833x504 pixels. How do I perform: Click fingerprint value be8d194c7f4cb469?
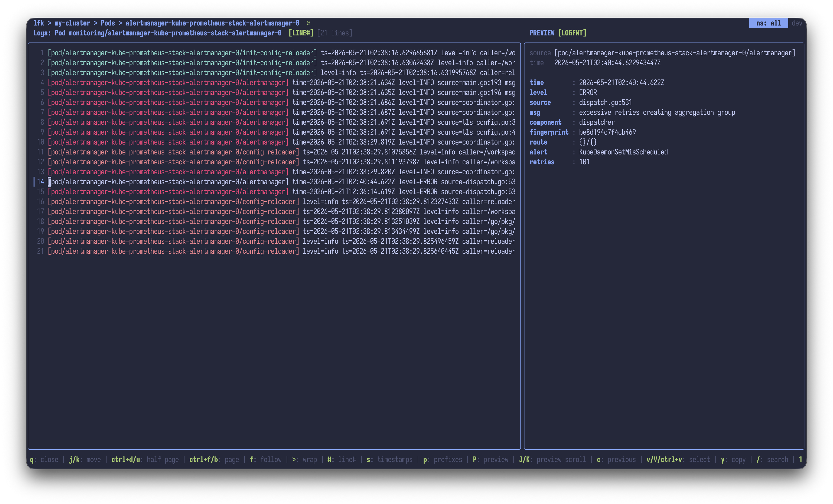point(607,132)
